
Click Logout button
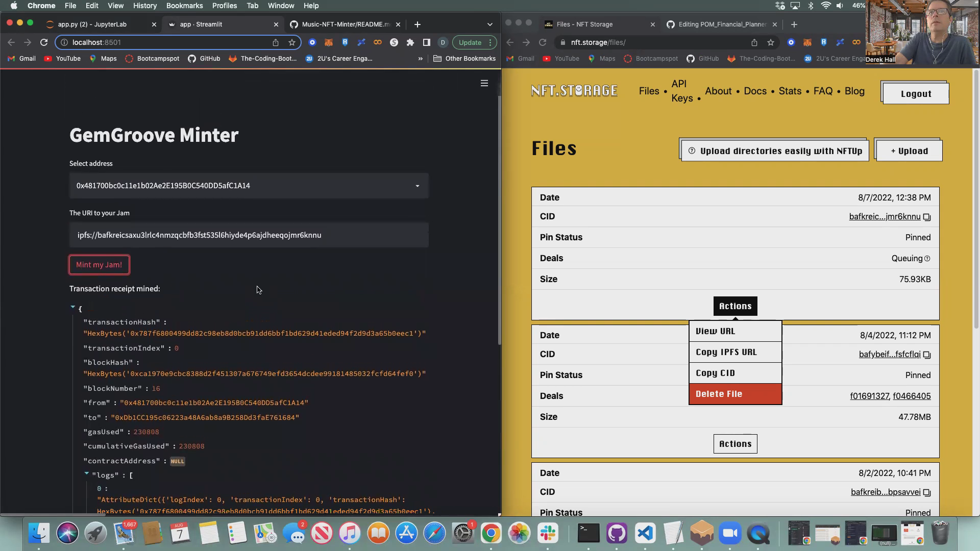coord(916,93)
